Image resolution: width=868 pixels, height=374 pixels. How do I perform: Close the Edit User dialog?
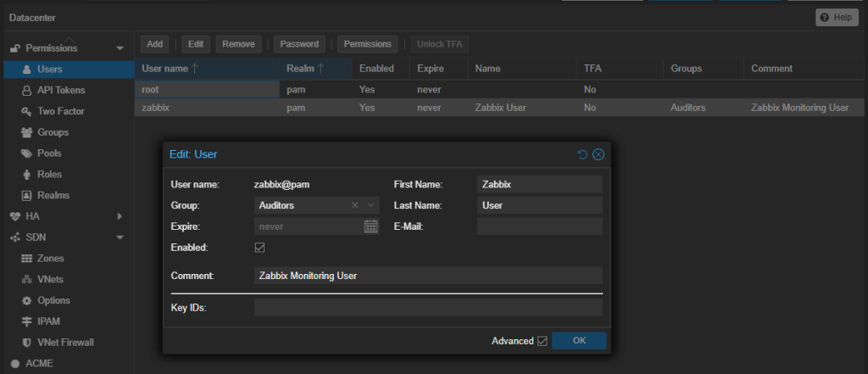(x=598, y=154)
